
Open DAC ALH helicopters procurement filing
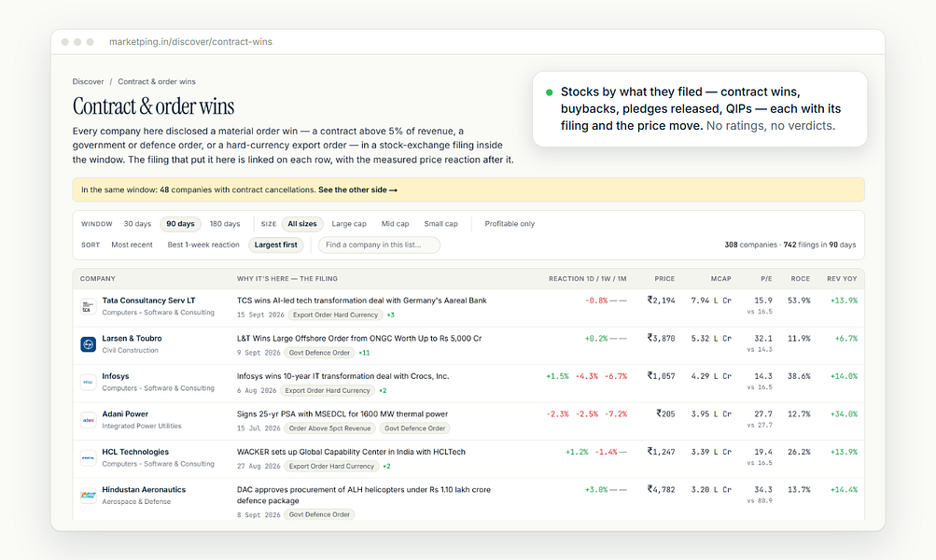364,495
